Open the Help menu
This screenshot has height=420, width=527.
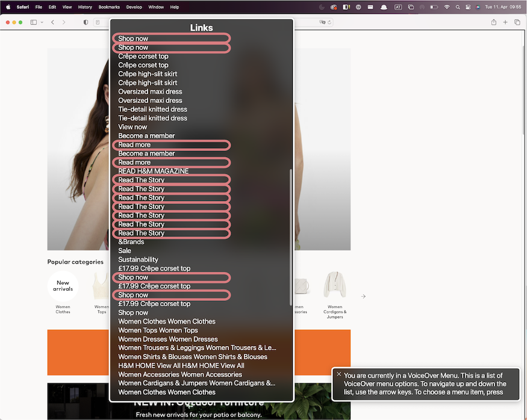(x=175, y=7)
